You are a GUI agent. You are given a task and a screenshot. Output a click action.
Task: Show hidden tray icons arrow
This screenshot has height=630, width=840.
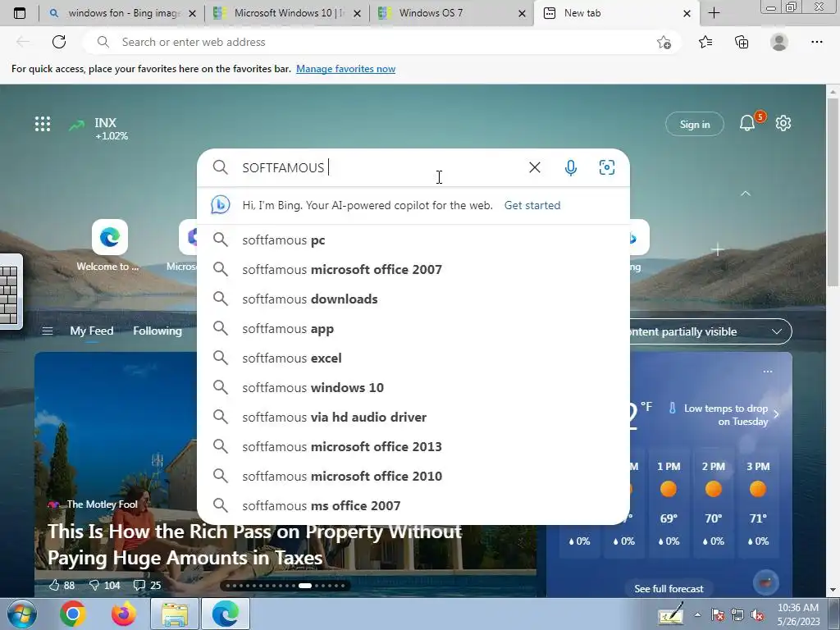tap(697, 615)
